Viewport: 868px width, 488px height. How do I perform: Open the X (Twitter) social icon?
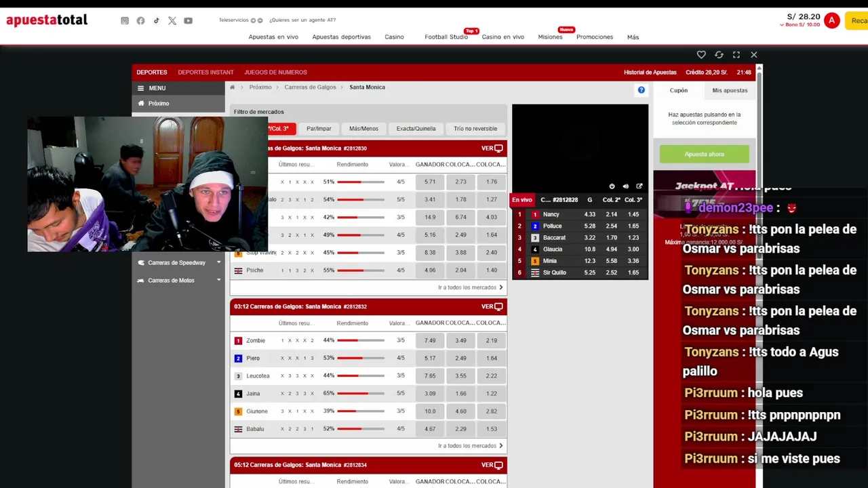[172, 21]
